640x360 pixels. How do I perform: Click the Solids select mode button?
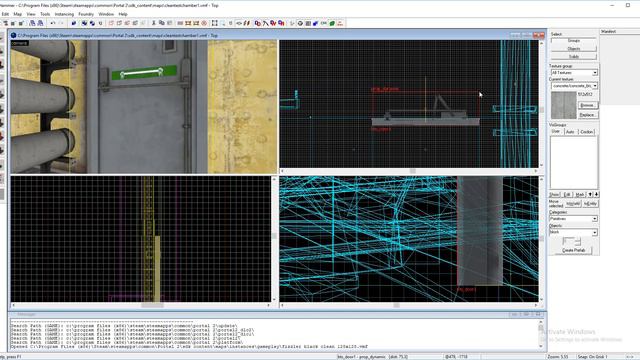[573, 56]
